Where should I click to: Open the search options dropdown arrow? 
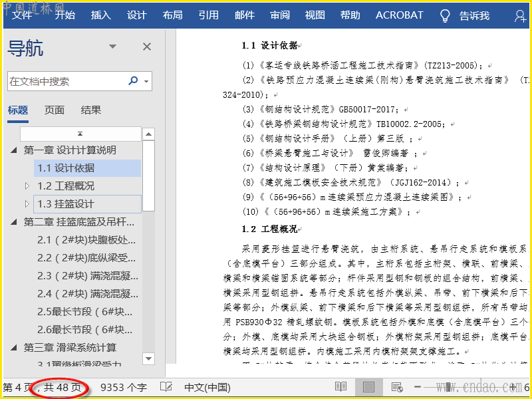tap(146, 81)
